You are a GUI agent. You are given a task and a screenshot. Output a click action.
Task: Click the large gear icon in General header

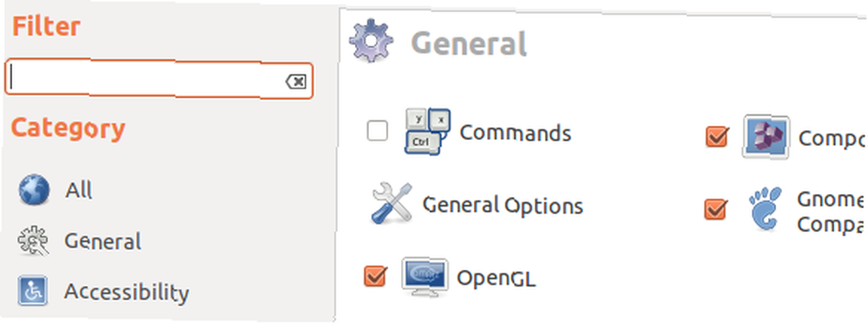coord(372,41)
